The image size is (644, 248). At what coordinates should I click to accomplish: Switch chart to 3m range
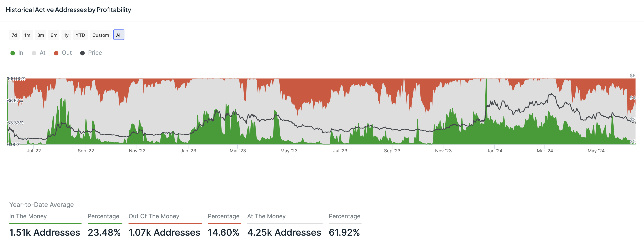[41, 35]
